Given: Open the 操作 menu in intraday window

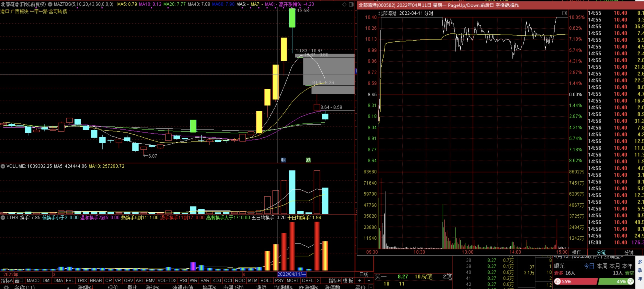Looking at the screenshot, I should [576, 252].
